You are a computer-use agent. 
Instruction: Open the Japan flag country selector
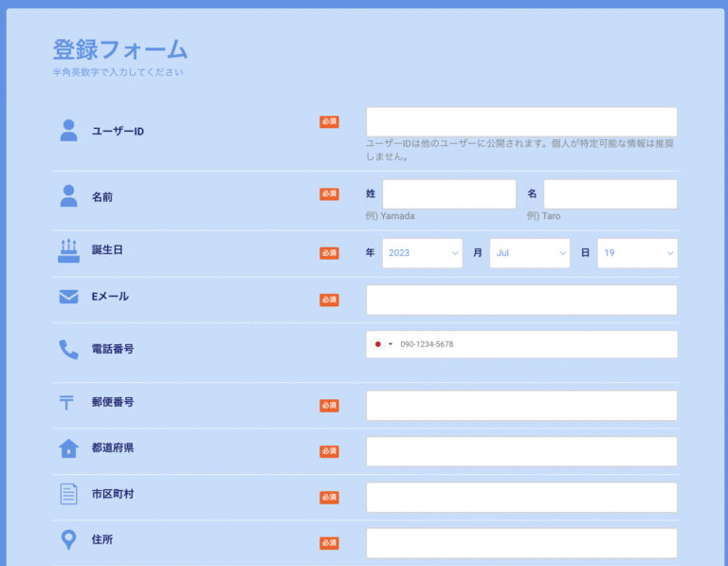[x=383, y=344]
